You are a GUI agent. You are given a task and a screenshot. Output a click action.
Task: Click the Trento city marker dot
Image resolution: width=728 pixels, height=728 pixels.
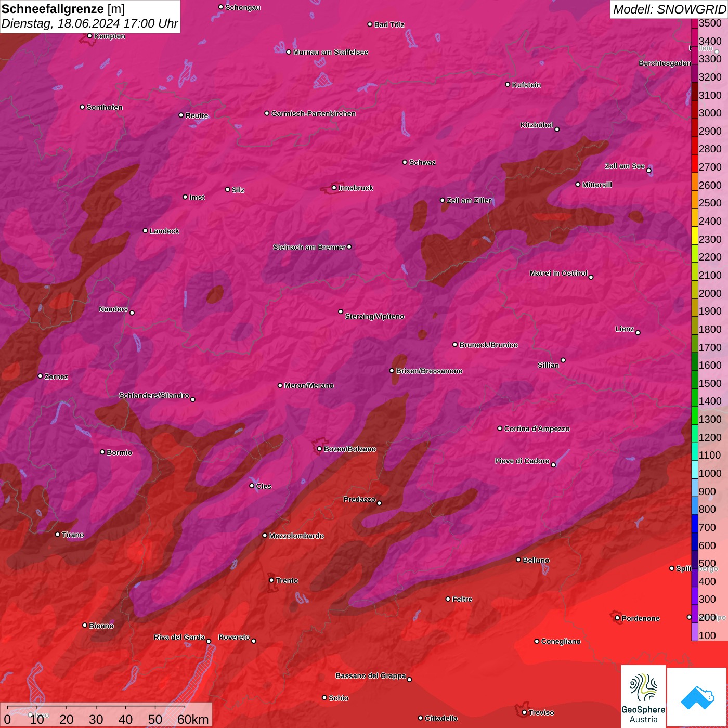tap(271, 580)
